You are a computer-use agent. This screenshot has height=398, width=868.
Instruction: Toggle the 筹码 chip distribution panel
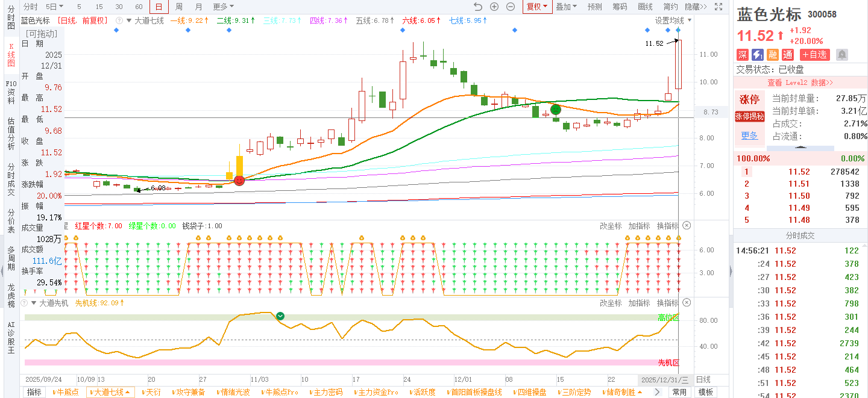[x=620, y=7]
